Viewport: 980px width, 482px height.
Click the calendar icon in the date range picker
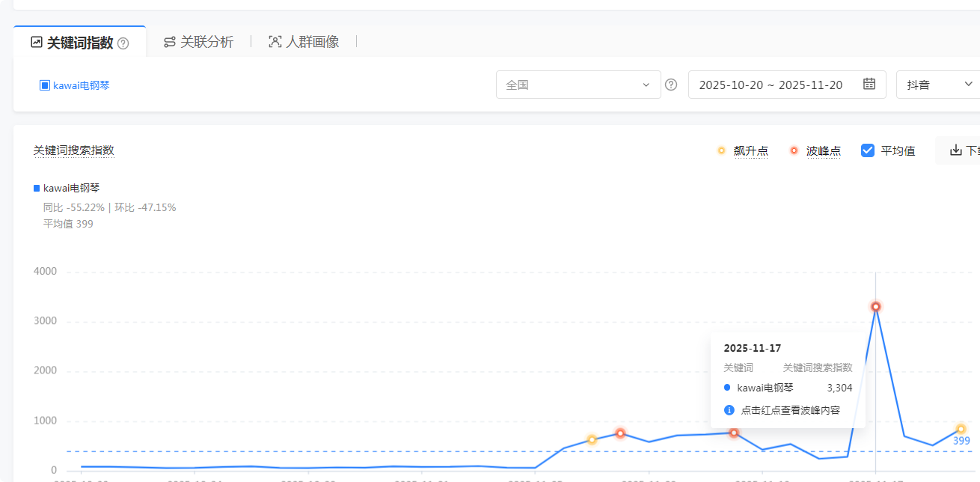[869, 85]
